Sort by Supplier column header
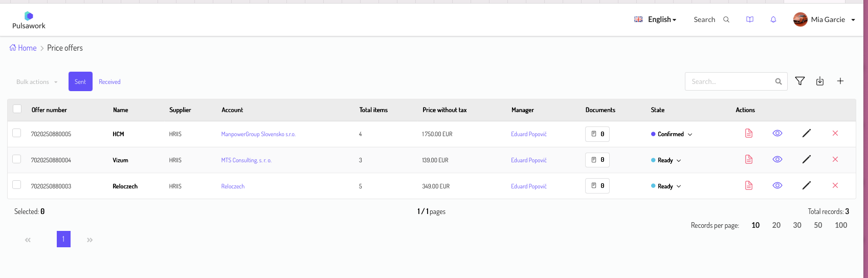 point(180,110)
